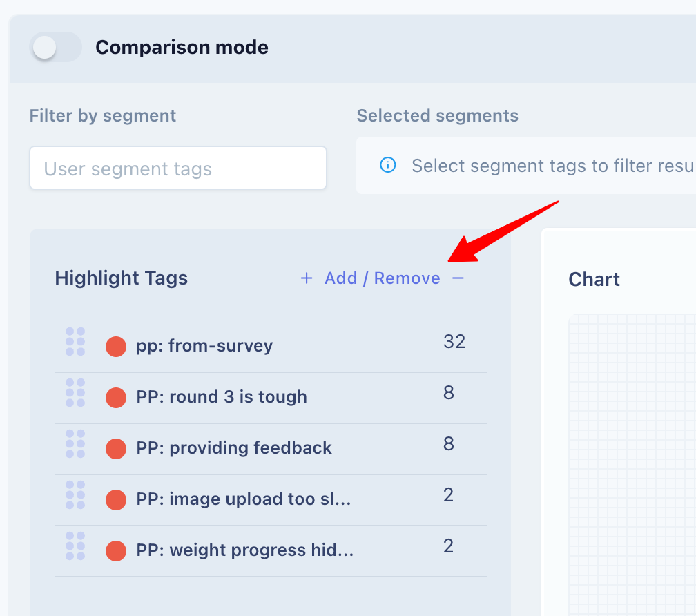Select the PP: image upload too sl... tag
The height and width of the screenshot is (616, 696).
click(244, 499)
